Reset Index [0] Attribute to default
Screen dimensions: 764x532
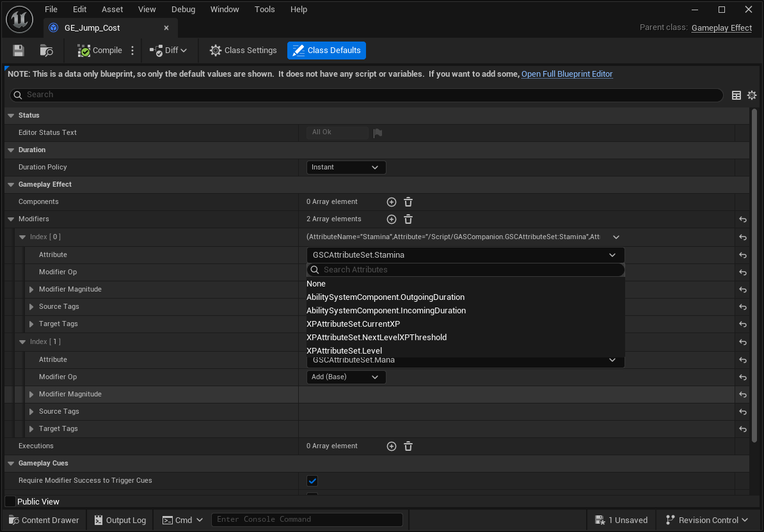pyautogui.click(x=742, y=255)
